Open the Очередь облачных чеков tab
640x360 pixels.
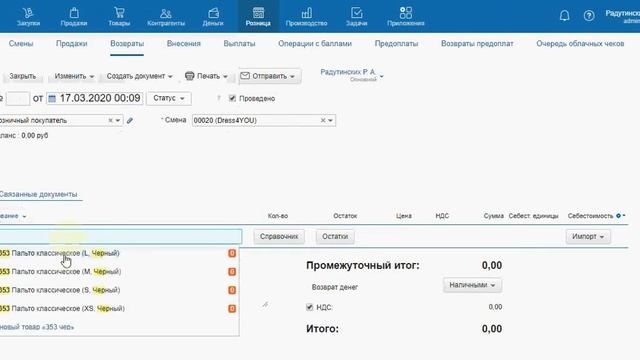coord(580,44)
